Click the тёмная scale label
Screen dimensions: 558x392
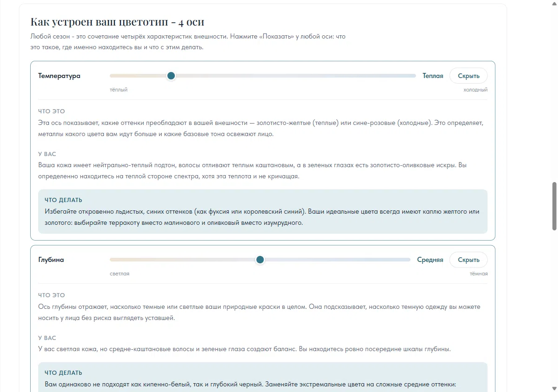[x=478, y=274]
